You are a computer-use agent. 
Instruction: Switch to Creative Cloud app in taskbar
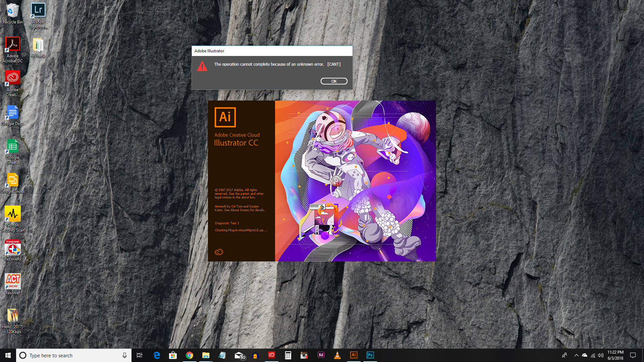click(271, 355)
